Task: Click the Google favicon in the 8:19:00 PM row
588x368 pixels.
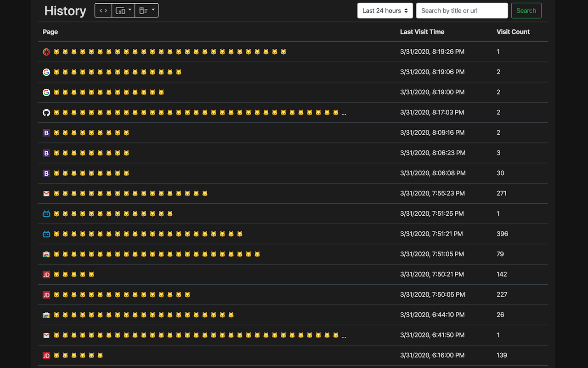Action: tap(46, 92)
